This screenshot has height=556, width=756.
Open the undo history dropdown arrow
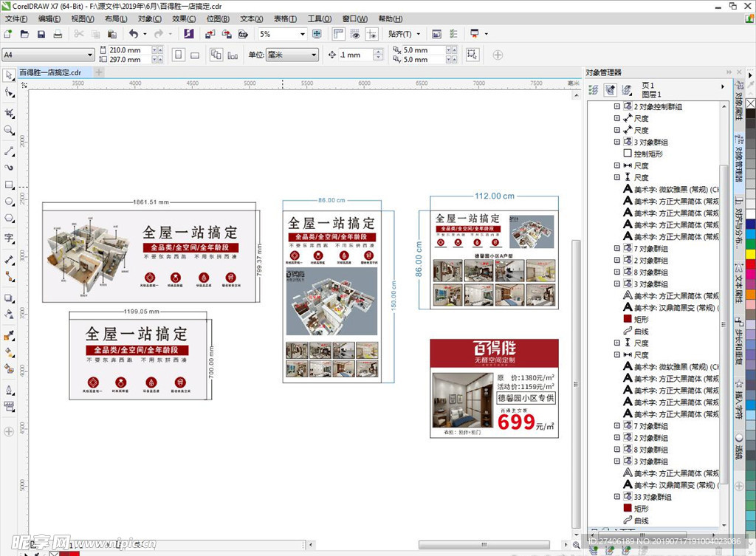point(145,34)
